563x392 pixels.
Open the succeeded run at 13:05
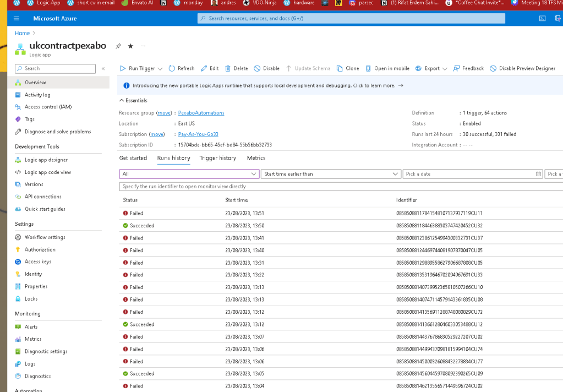(341, 374)
